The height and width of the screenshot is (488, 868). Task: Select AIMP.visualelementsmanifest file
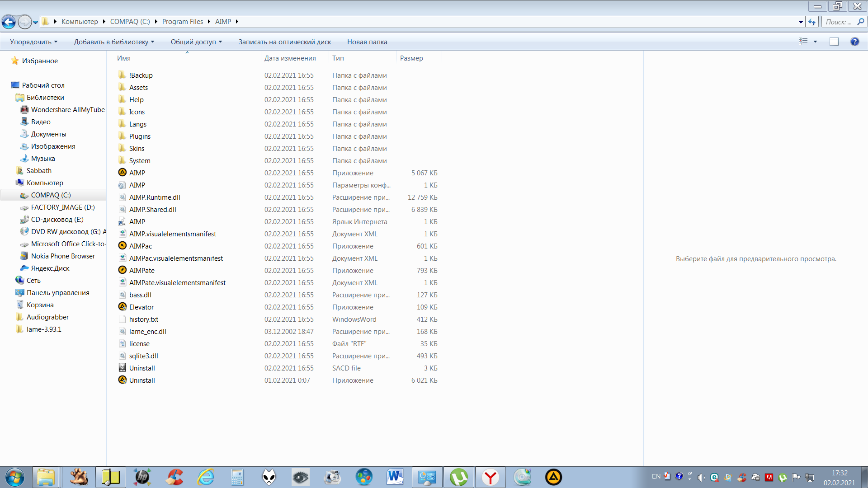pyautogui.click(x=172, y=234)
